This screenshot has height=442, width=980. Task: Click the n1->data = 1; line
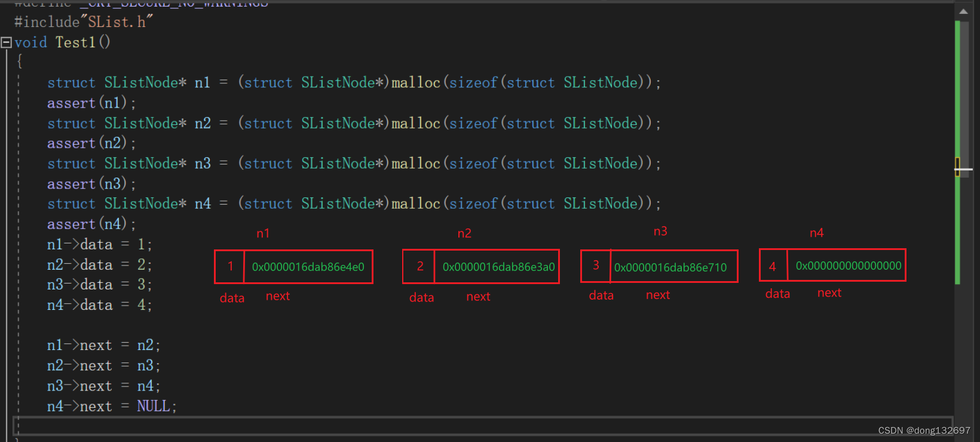(100, 245)
